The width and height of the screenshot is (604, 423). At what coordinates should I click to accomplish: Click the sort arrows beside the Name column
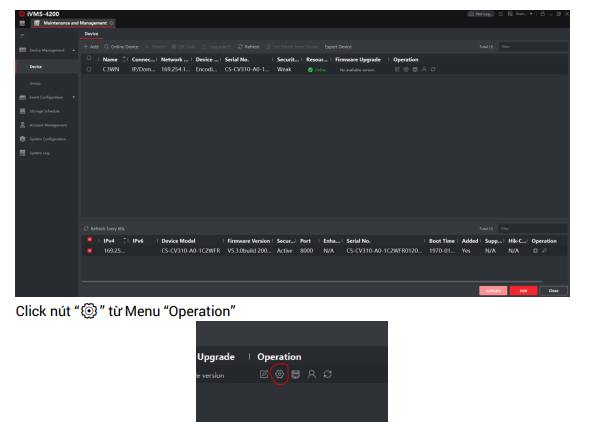pos(124,59)
